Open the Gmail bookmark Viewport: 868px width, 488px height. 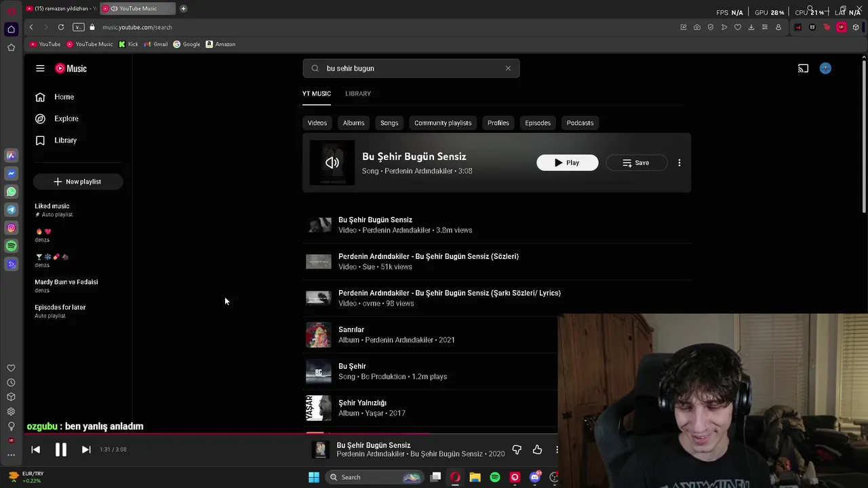coord(156,44)
